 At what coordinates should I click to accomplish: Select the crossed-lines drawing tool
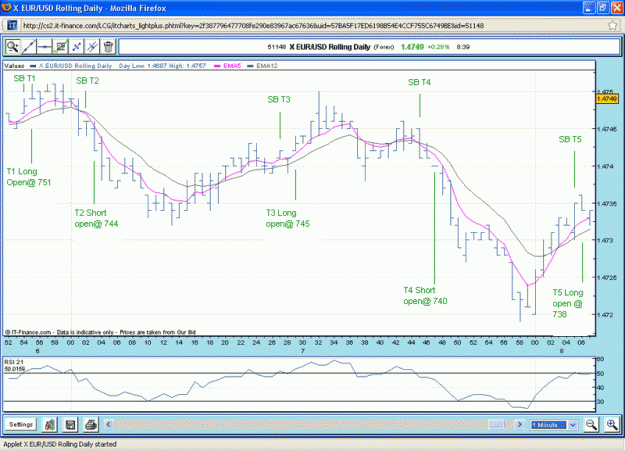[x=92, y=47]
